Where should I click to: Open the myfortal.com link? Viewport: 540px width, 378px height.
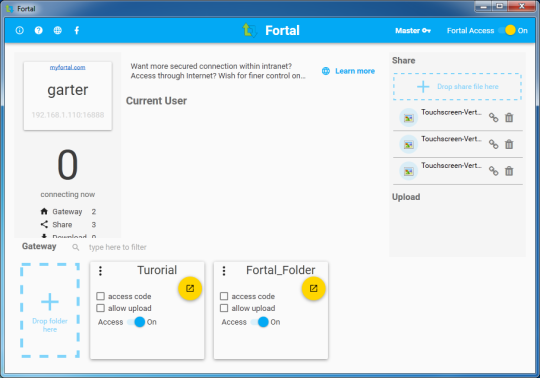(x=68, y=67)
